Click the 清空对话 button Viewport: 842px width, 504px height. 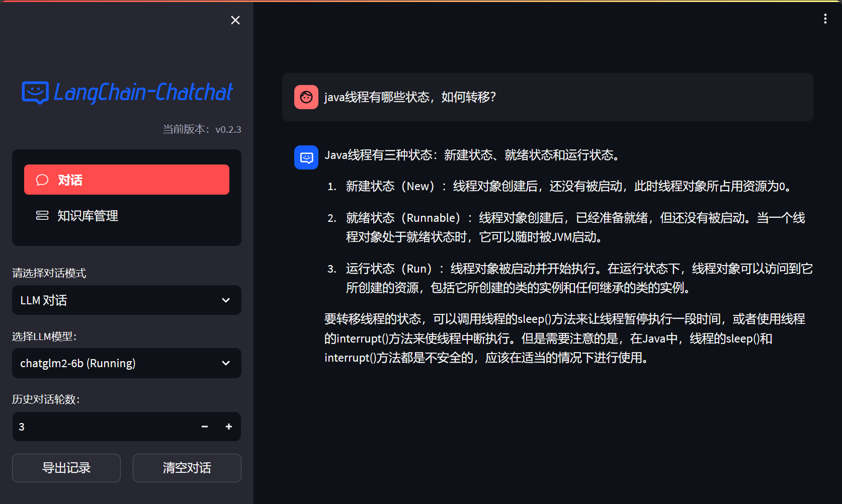pos(187,468)
